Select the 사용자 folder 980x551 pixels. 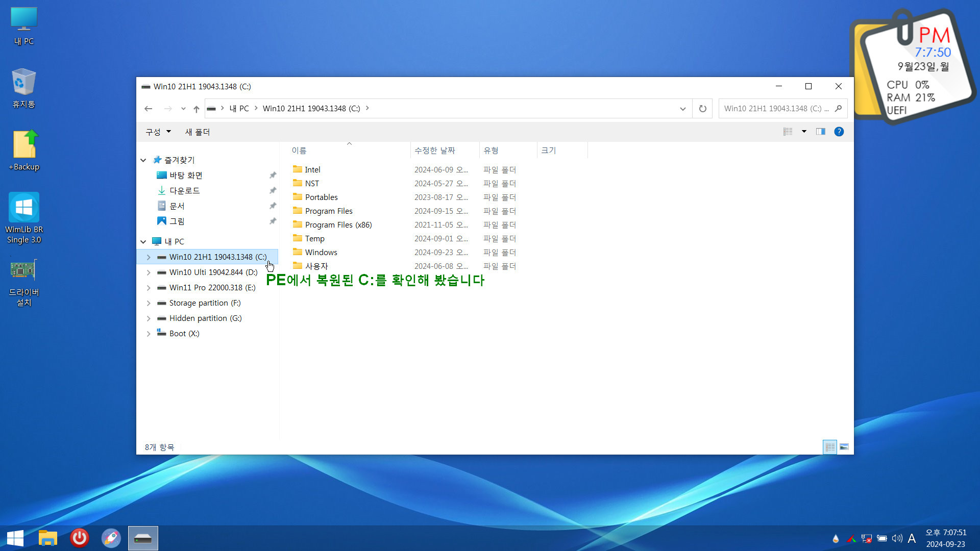(316, 266)
